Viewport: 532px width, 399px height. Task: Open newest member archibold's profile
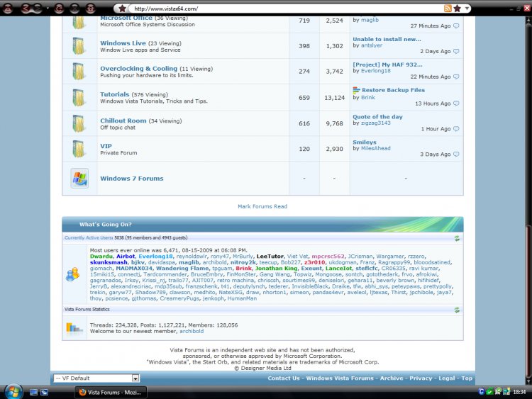192,331
